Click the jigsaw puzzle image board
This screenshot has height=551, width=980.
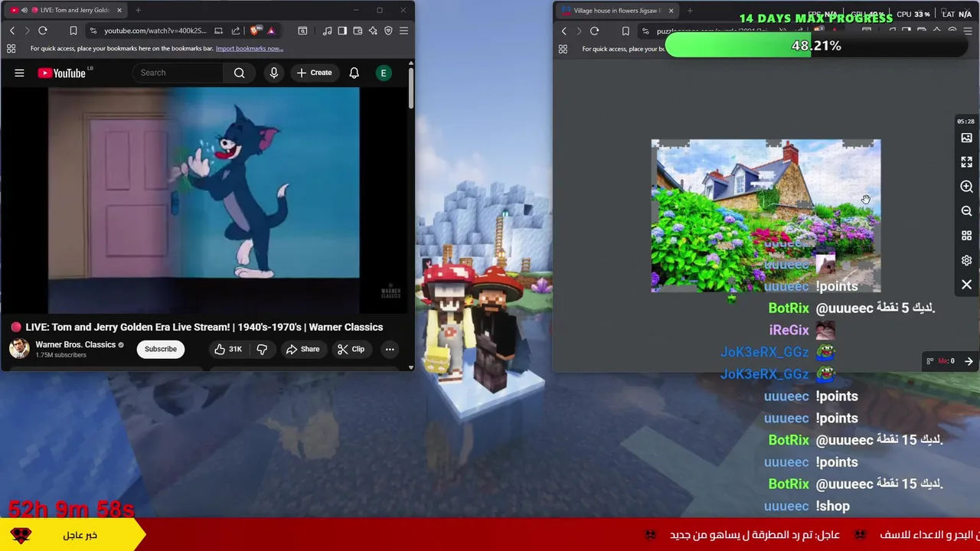pos(766,216)
